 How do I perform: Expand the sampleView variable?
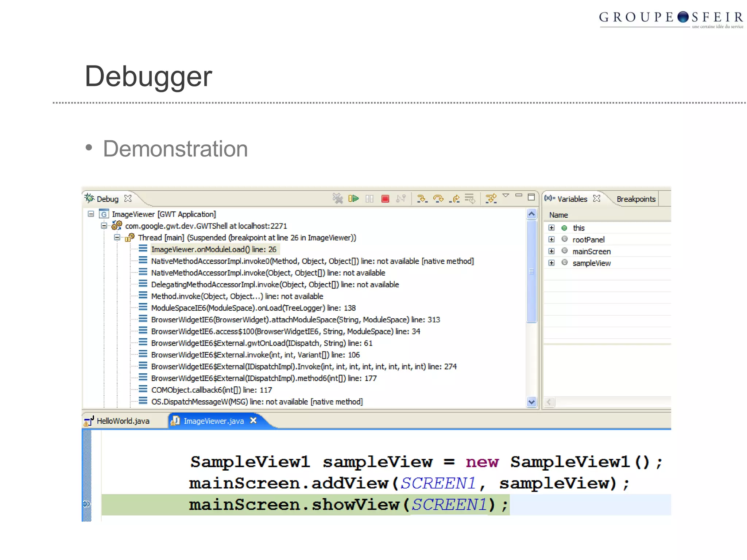pos(551,263)
